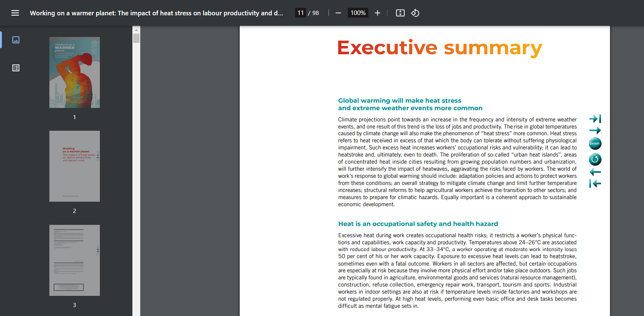
Task: Jump to first page arrow in document
Action: coord(595,183)
